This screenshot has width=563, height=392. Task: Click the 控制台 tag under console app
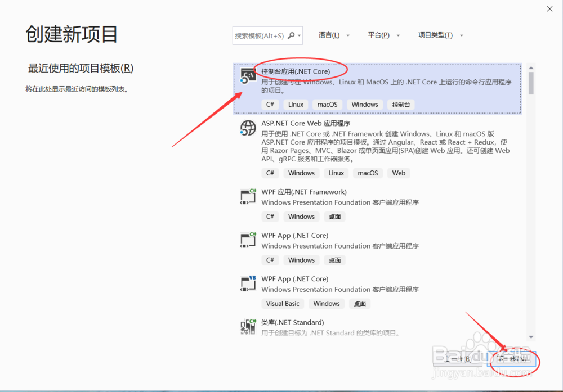(401, 105)
